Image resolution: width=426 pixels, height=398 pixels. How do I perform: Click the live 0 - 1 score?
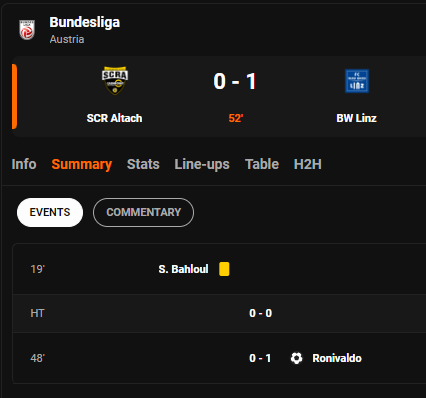click(x=235, y=81)
